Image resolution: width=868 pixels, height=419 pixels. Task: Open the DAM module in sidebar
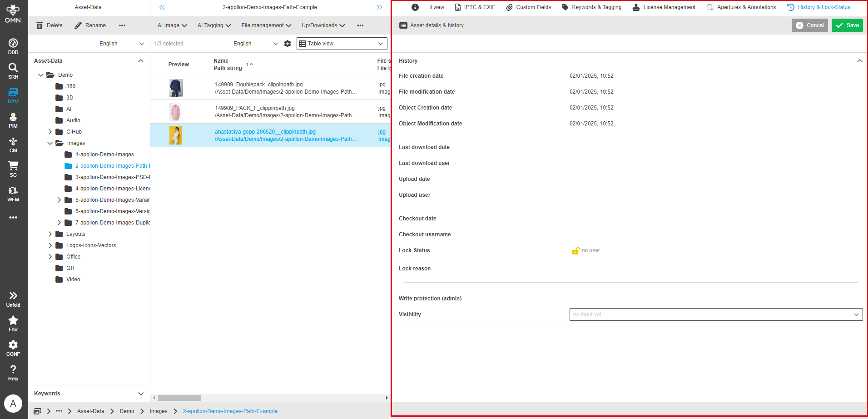pyautogui.click(x=13, y=95)
